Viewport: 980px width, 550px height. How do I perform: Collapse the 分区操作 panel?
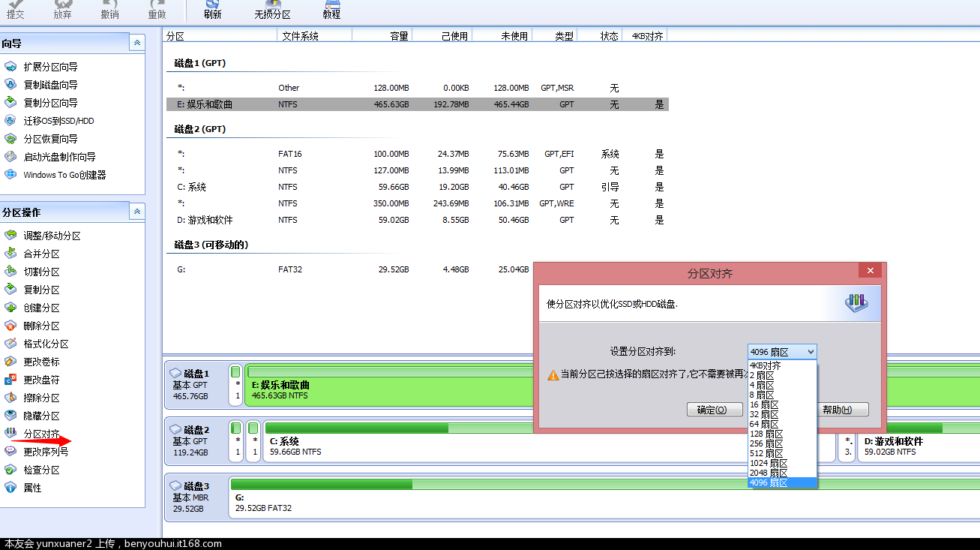point(136,212)
